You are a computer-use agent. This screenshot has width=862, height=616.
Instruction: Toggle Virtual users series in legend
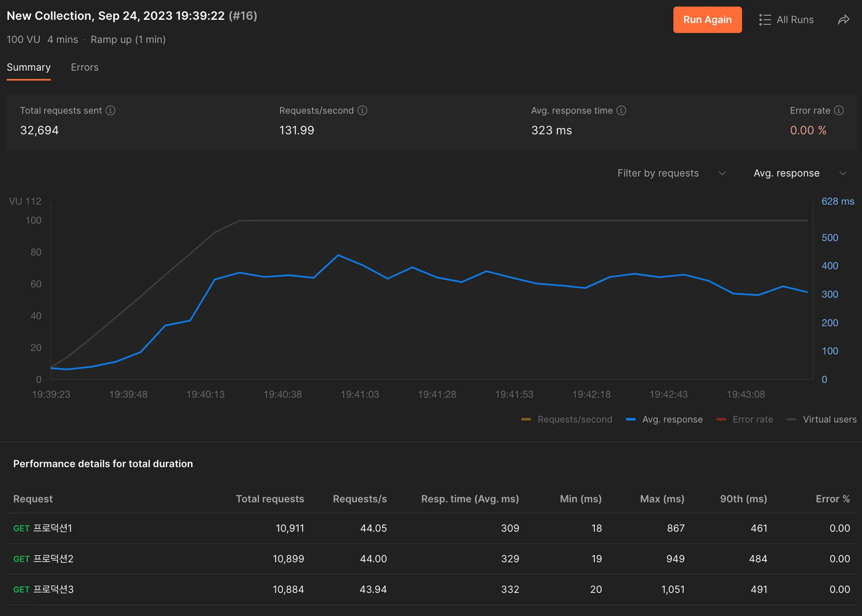click(x=829, y=420)
